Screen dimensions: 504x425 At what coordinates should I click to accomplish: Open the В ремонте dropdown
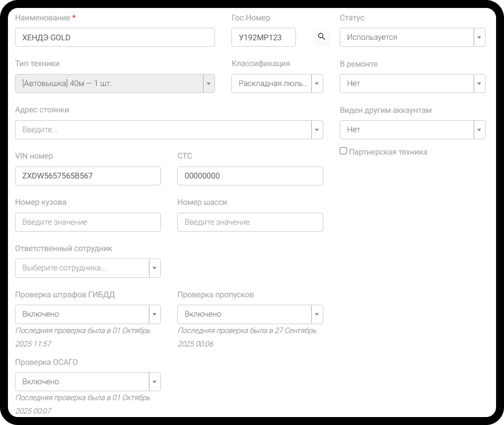coord(412,84)
